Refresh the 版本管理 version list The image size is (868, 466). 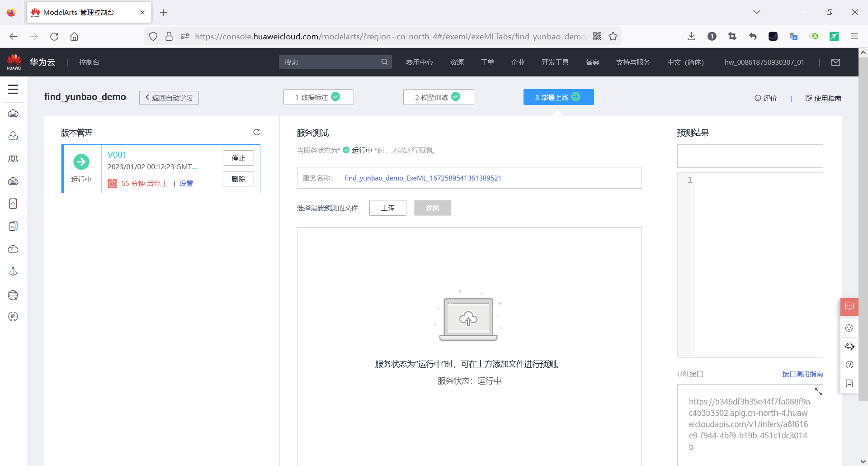[x=257, y=132]
